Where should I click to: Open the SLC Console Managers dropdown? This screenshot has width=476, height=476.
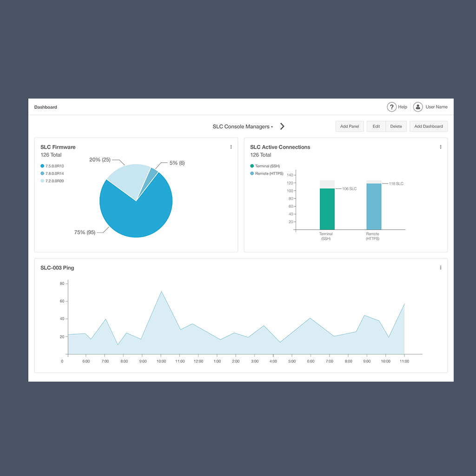click(x=243, y=126)
